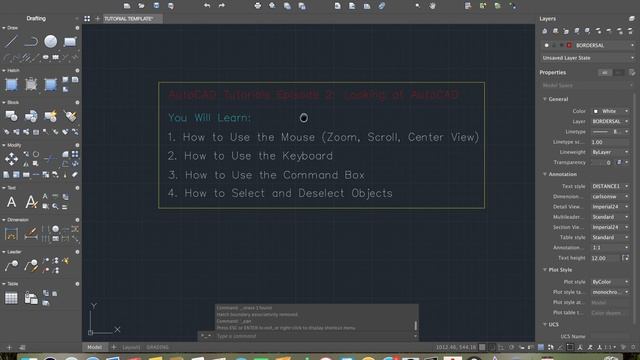
Task: Collapse the Dimension panel section
Action: [x=4, y=220]
